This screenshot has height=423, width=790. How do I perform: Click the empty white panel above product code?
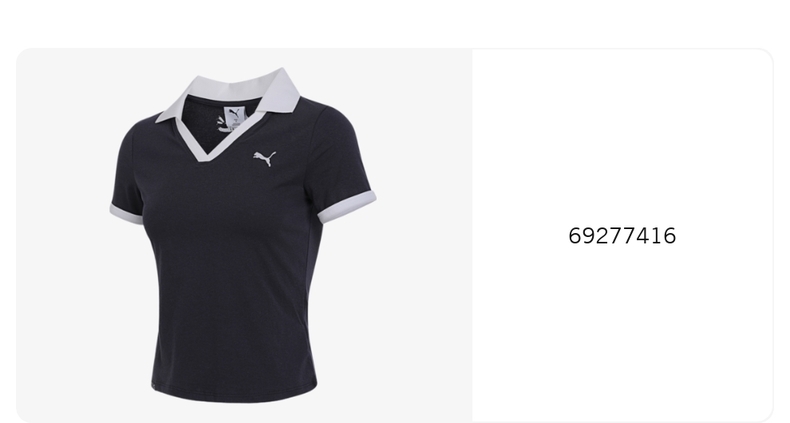pos(622,136)
